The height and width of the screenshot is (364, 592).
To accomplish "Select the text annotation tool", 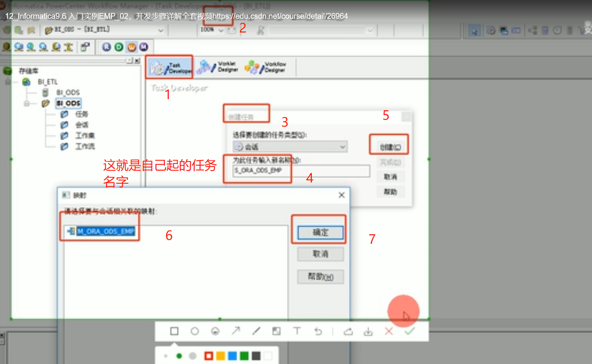I will click(297, 331).
